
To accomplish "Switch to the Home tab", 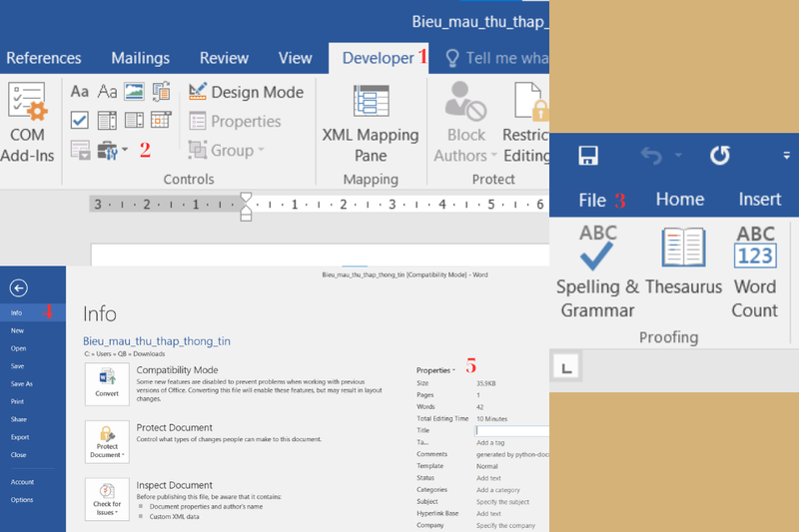I will click(680, 199).
